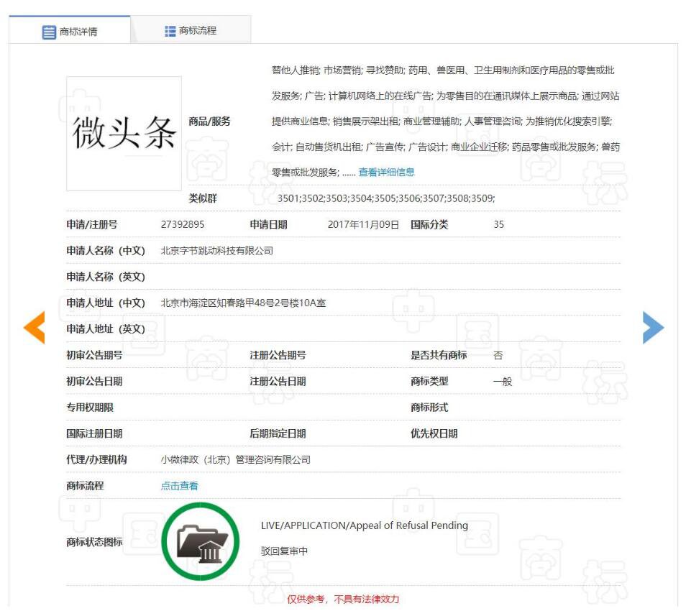
Task: Select the goods text line starting 会计
Action: point(446,147)
